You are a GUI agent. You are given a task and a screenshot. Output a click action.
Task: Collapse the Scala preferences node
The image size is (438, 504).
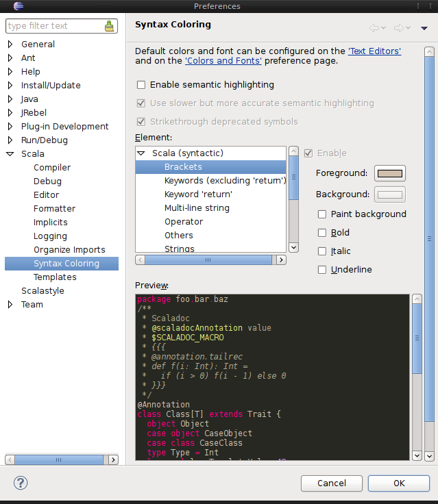[x=10, y=154]
